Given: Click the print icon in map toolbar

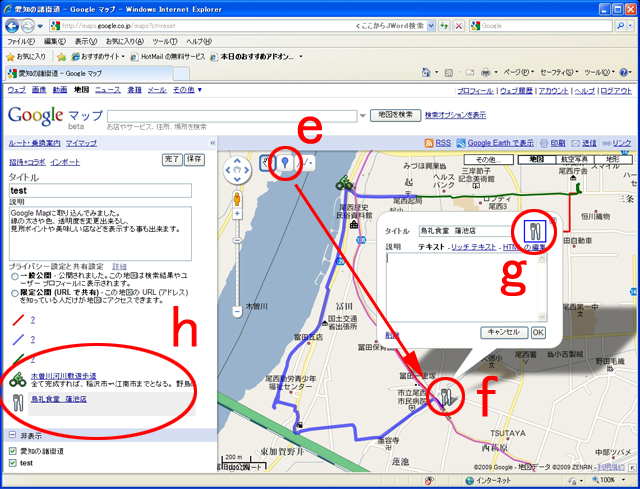Looking at the screenshot, I should point(544,143).
